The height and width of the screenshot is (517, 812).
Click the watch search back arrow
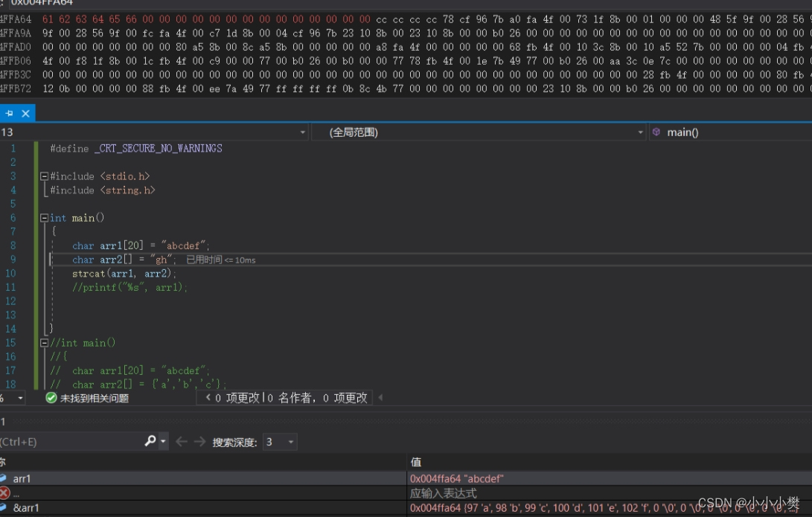[181, 441]
